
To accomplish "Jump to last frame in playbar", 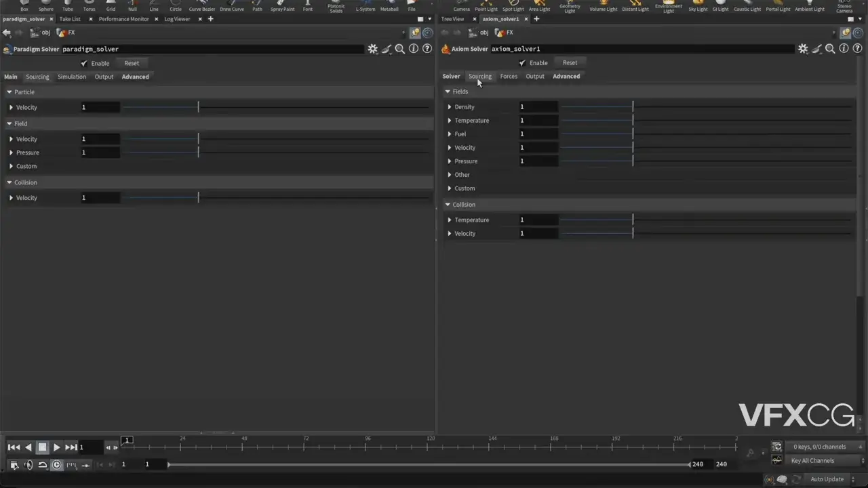I will 71,447.
